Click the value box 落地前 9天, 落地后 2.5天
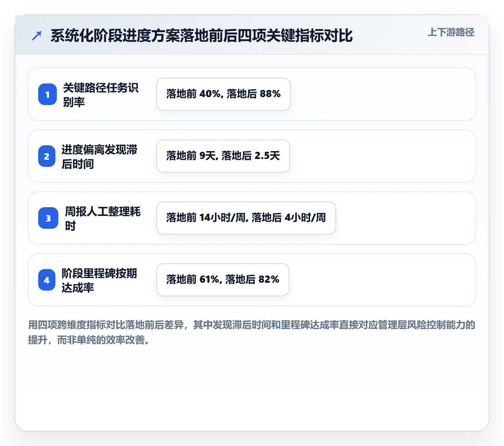This screenshot has width=504, height=446. [223, 156]
